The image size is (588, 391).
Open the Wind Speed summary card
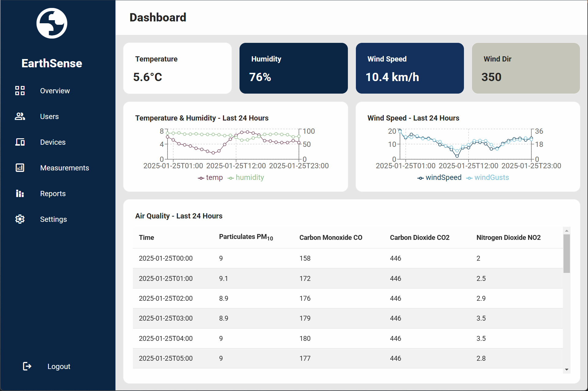coord(409,68)
